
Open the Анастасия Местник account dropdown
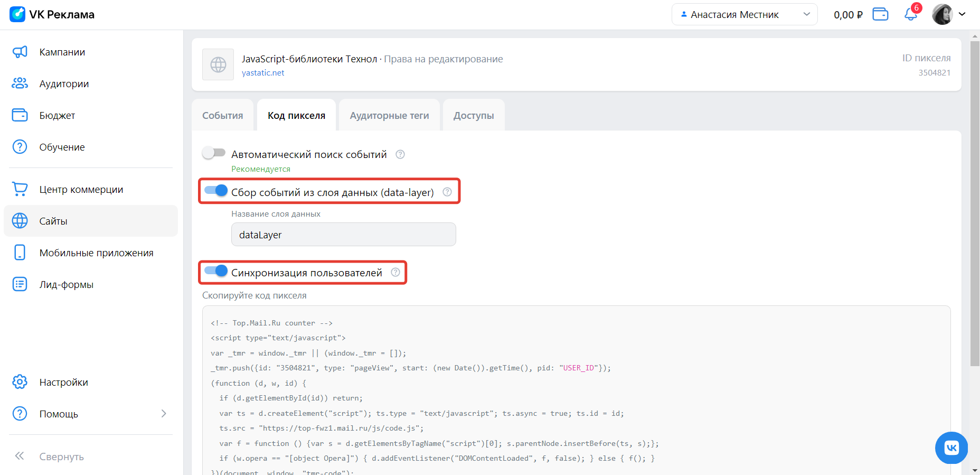coord(744,14)
